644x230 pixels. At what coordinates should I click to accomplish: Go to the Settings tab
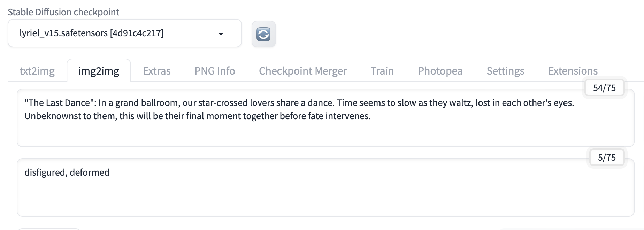pyautogui.click(x=505, y=71)
